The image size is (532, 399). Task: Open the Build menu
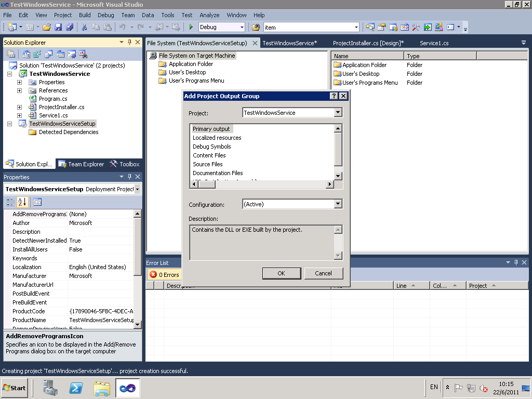tap(85, 15)
